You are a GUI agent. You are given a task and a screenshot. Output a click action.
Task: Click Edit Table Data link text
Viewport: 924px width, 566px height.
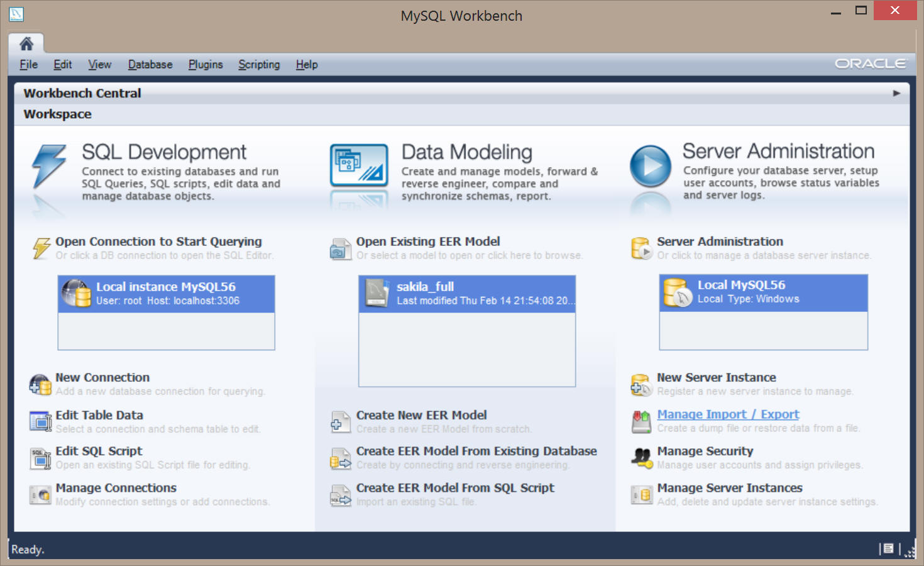click(99, 415)
